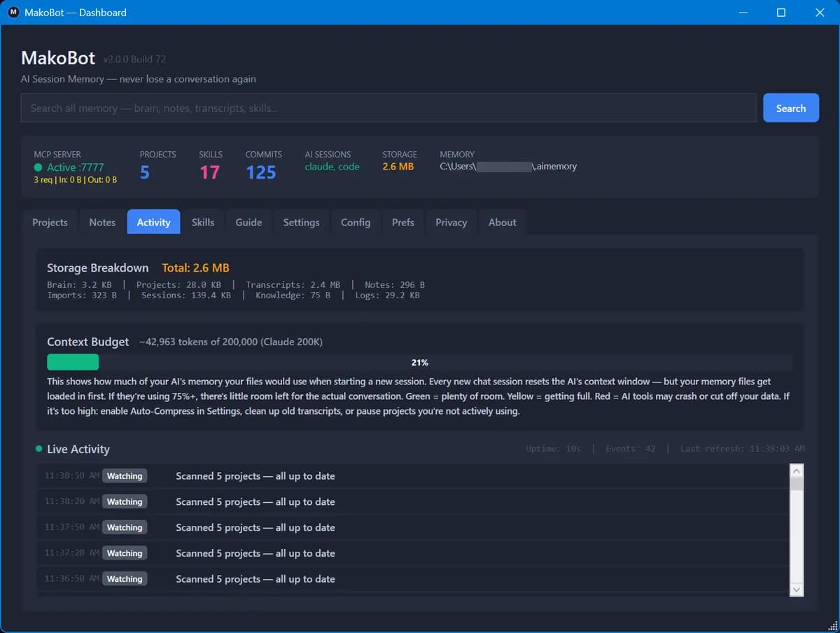View the Privacy tab

[x=451, y=222]
